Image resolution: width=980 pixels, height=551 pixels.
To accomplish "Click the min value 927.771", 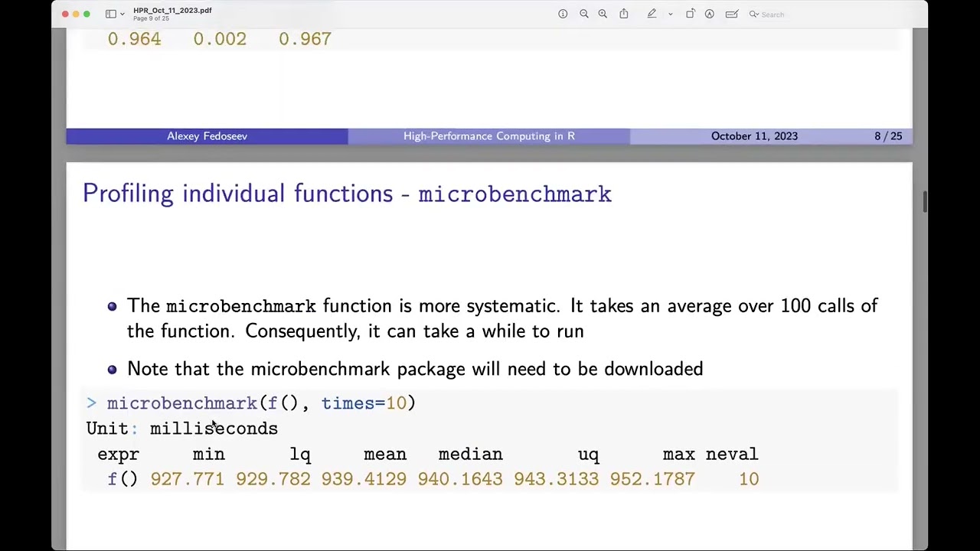I will [187, 479].
